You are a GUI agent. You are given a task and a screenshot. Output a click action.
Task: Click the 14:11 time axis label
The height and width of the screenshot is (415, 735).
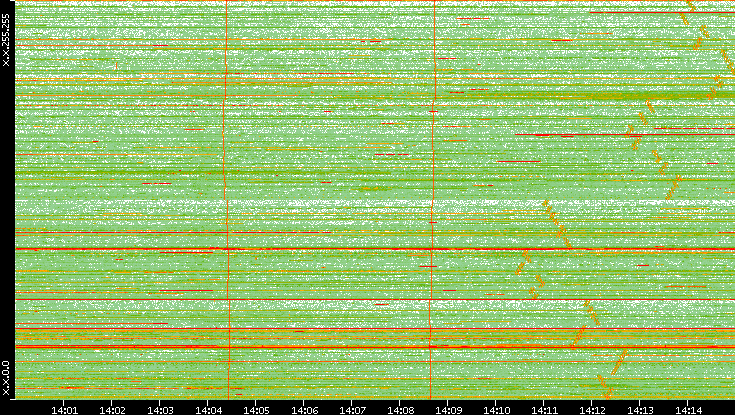pos(544,410)
